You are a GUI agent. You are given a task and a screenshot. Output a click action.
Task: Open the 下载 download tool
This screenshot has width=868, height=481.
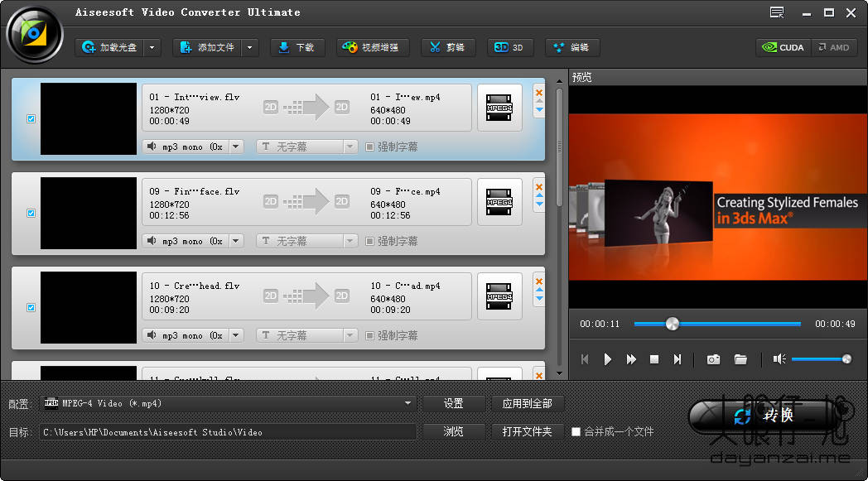coord(297,47)
